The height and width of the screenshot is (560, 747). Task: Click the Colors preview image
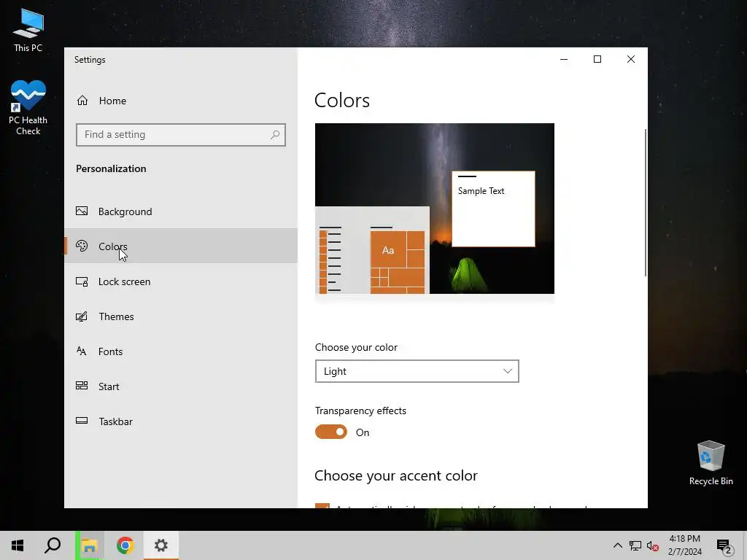pyautogui.click(x=435, y=209)
